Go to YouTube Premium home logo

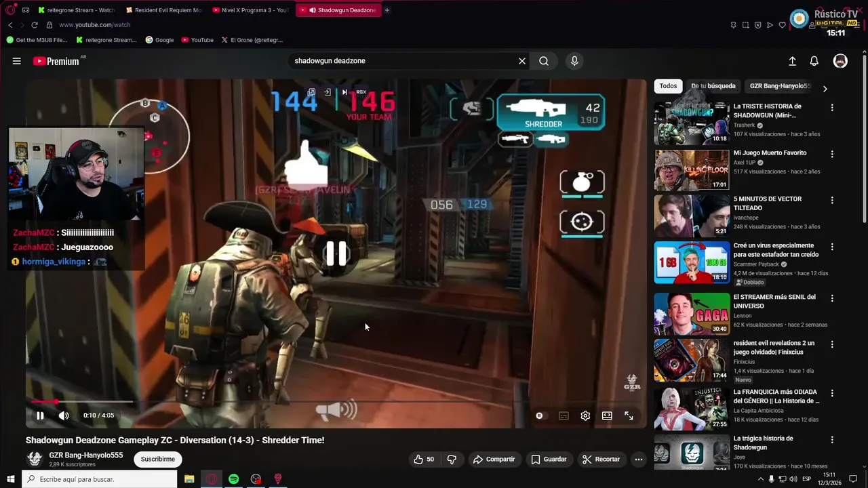tap(56, 61)
